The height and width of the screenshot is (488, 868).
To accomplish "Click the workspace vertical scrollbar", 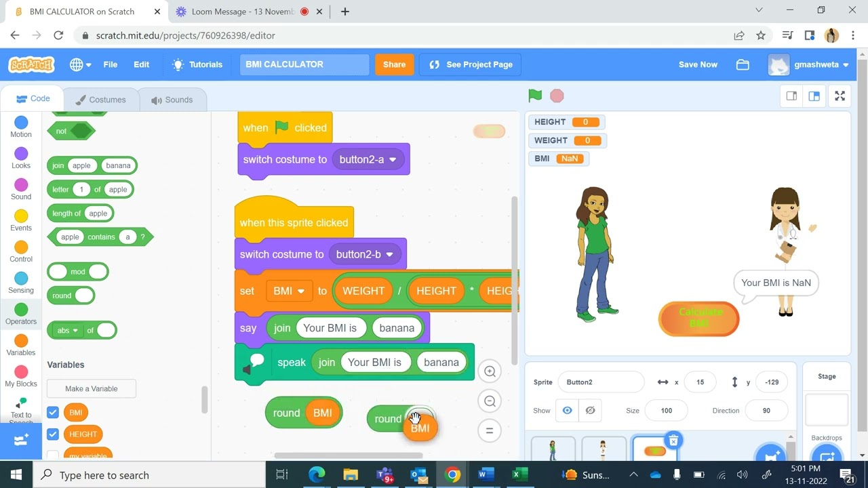I will coord(513,280).
